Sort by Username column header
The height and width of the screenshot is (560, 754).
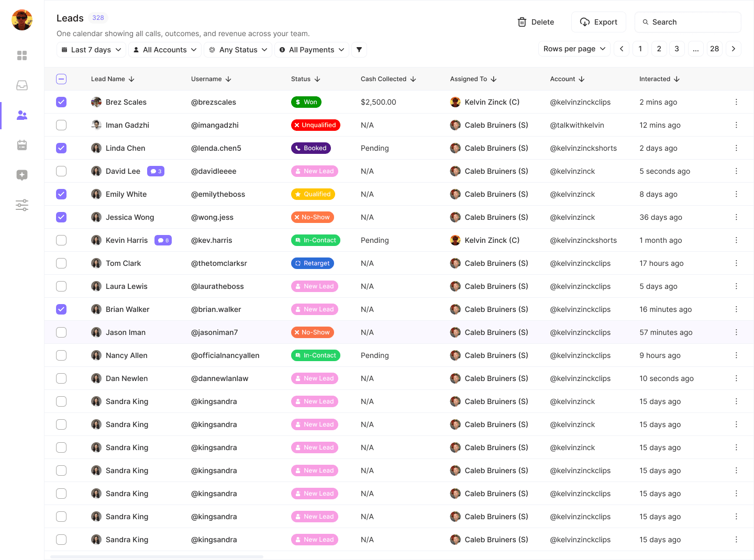(x=211, y=79)
